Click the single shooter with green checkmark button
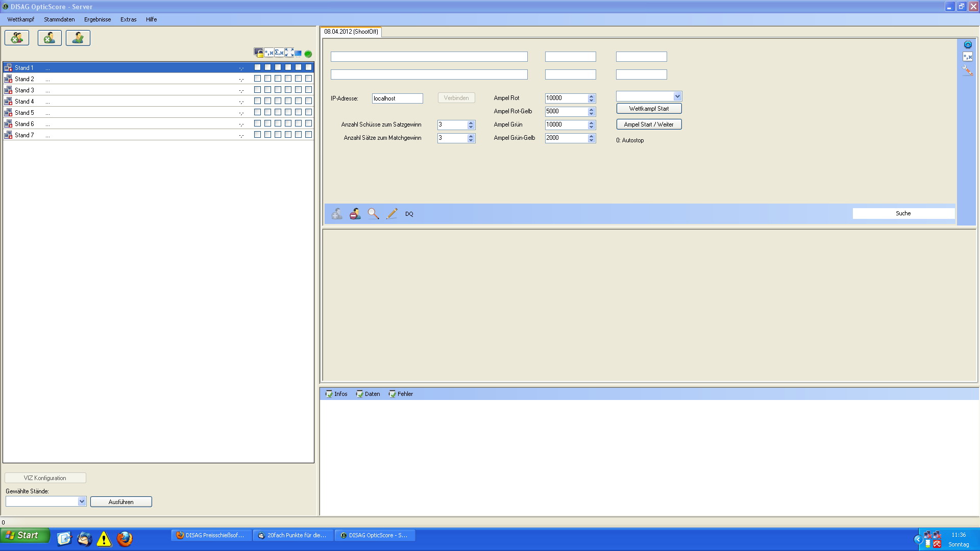This screenshot has width=980, height=551. (x=78, y=38)
